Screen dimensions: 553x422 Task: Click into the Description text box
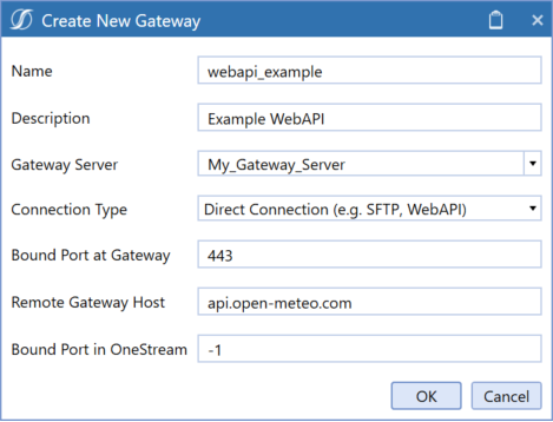(369, 117)
